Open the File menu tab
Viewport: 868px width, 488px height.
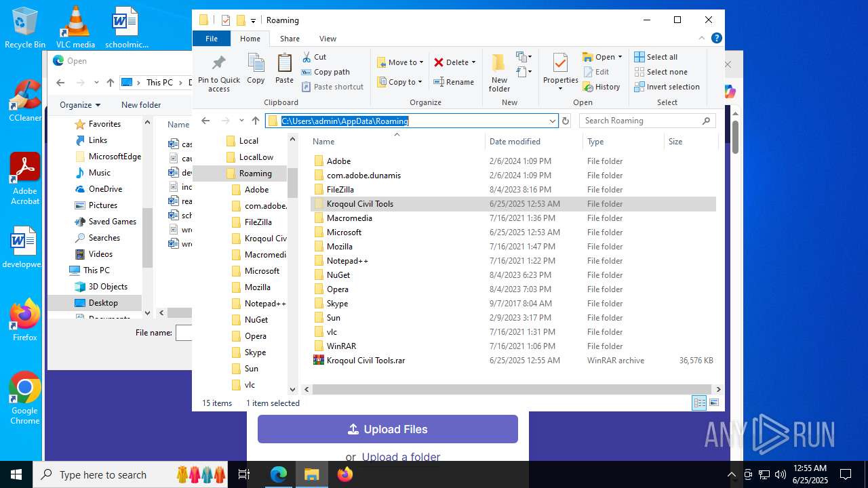212,39
